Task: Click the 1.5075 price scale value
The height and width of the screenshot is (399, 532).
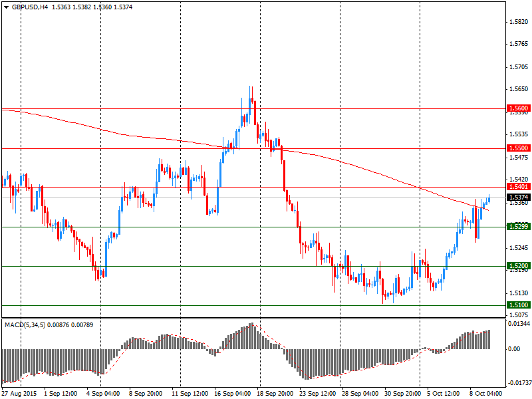Action: 519,315
